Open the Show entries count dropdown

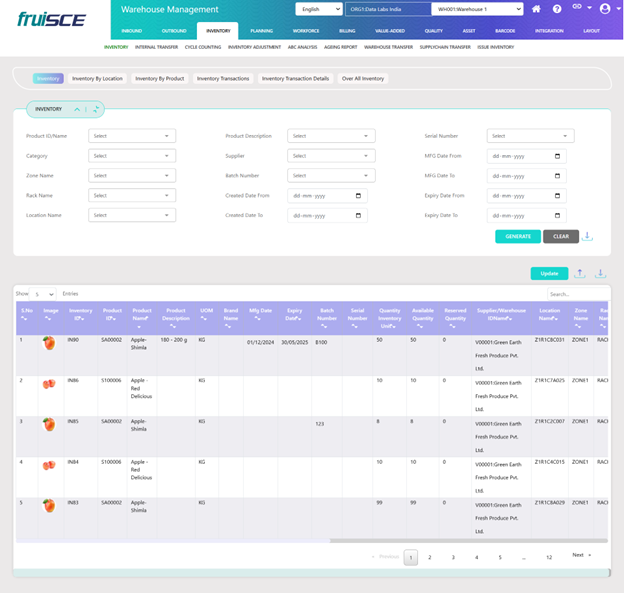(x=44, y=294)
